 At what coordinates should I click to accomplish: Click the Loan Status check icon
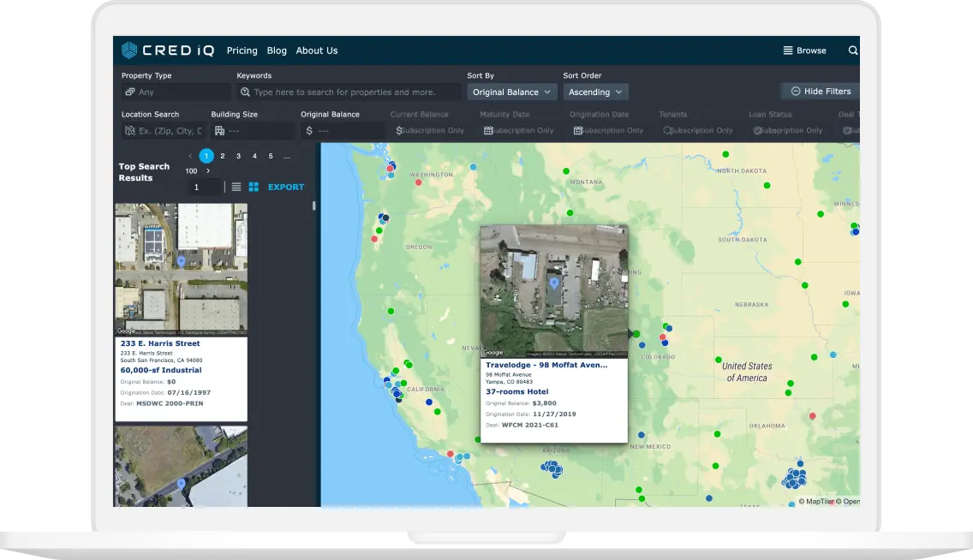(x=757, y=130)
